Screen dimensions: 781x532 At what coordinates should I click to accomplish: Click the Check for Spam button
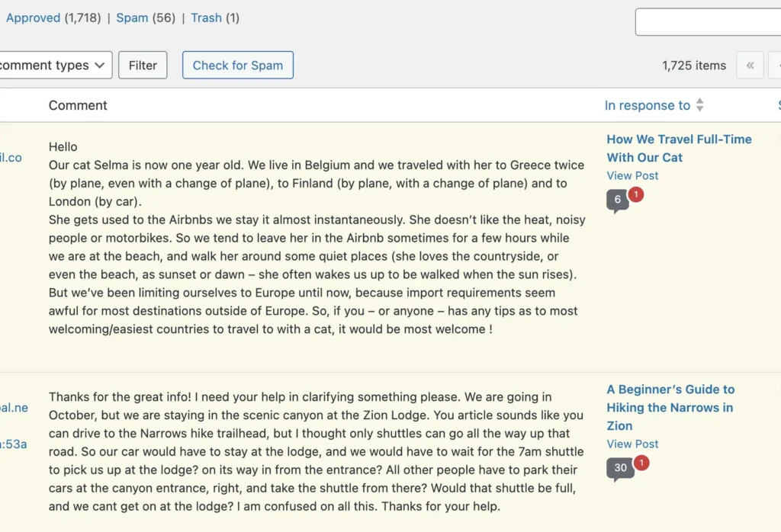pos(238,66)
